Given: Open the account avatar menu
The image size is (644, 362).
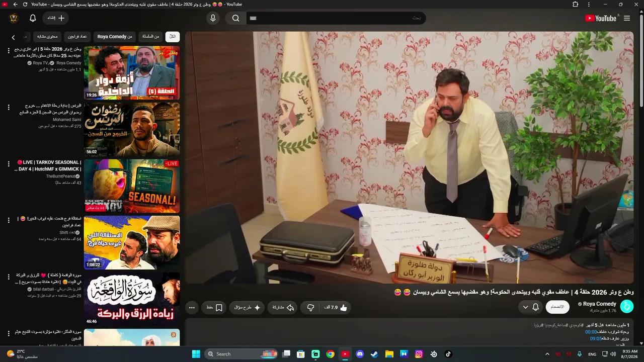Looking at the screenshot, I should (x=14, y=18).
